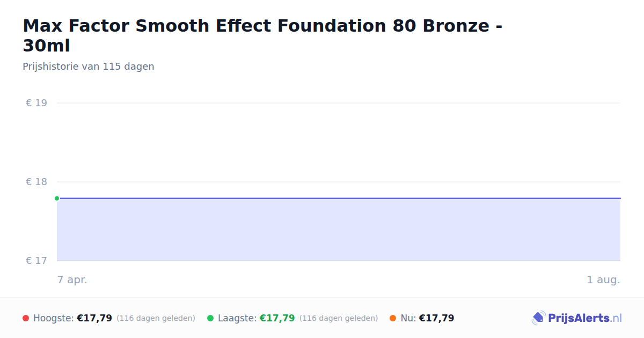644x338 pixels.
Task: Click the PrijsAlerts price tag logo icon
Action: pos(538,318)
